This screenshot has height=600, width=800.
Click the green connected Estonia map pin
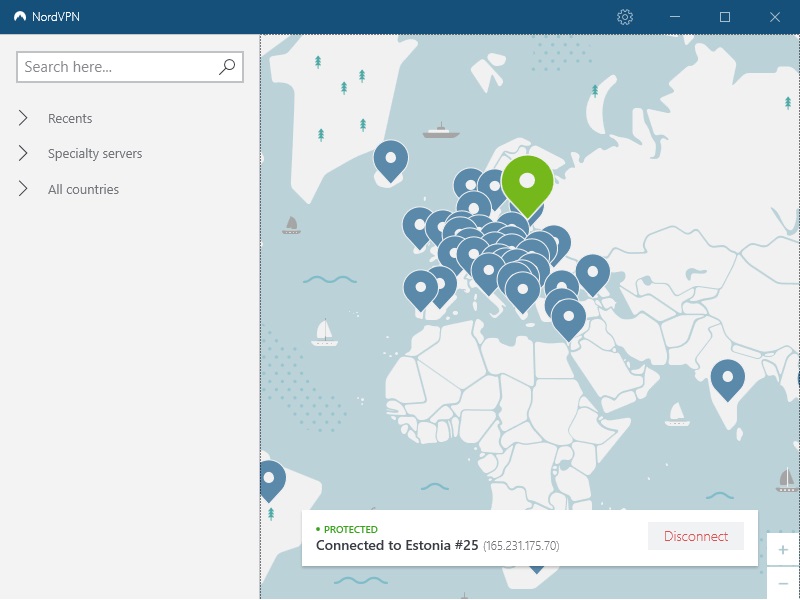[x=527, y=186]
